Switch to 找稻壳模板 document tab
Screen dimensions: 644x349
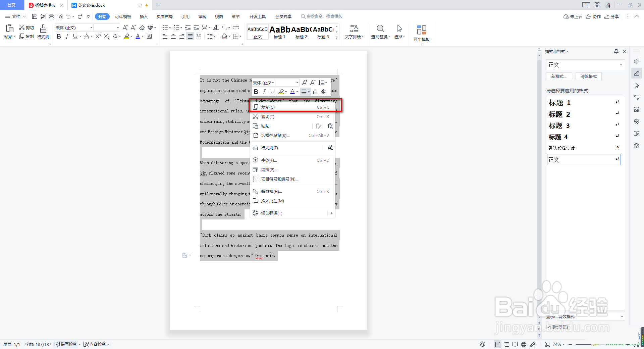45,5
